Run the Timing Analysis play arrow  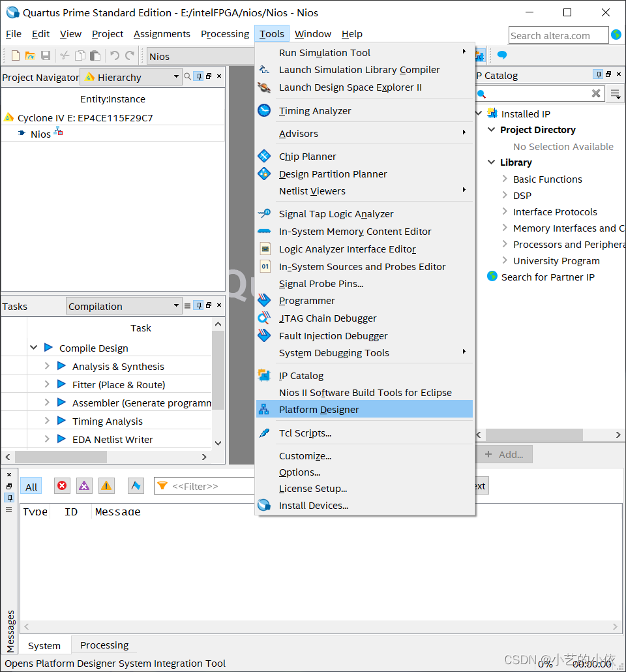[61, 420]
